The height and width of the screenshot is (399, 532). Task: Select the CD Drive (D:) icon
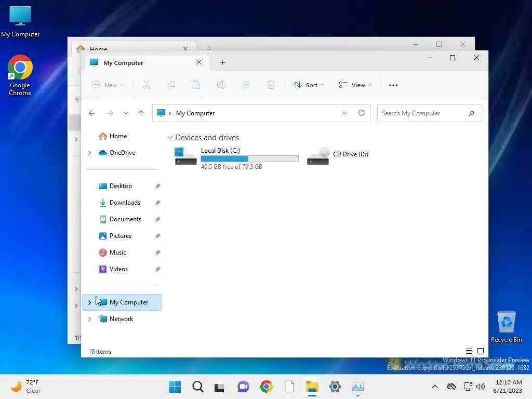coord(318,156)
